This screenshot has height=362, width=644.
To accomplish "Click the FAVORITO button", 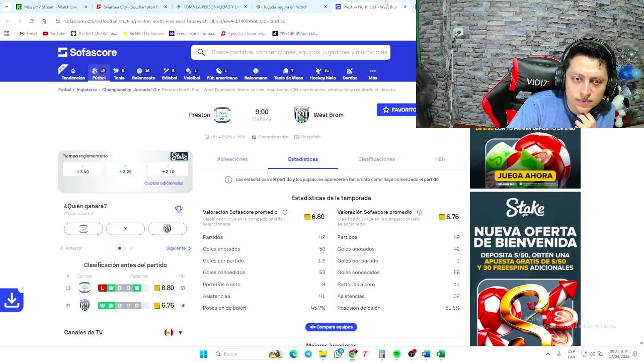I will 397,110.
